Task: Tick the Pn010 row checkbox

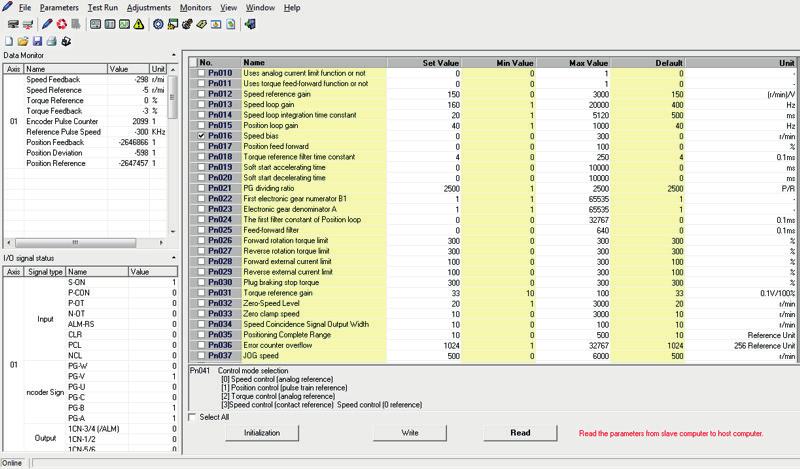Action: pos(202,73)
